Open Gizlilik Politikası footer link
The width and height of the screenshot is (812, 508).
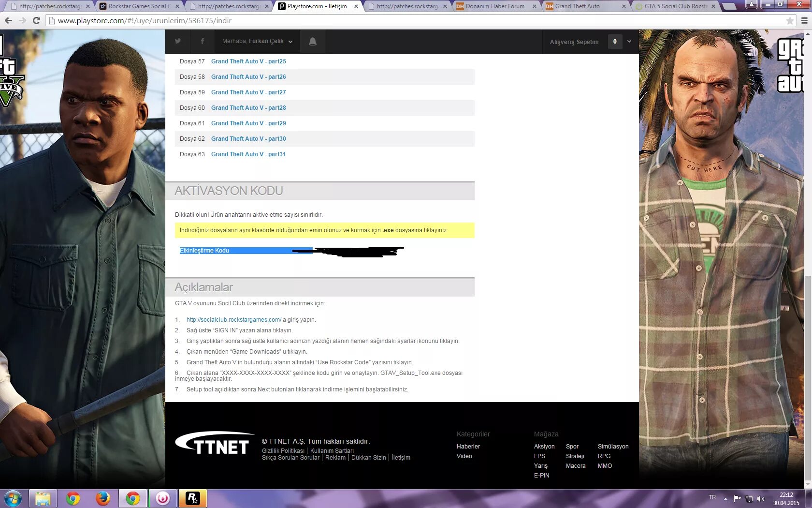coord(283,451)
